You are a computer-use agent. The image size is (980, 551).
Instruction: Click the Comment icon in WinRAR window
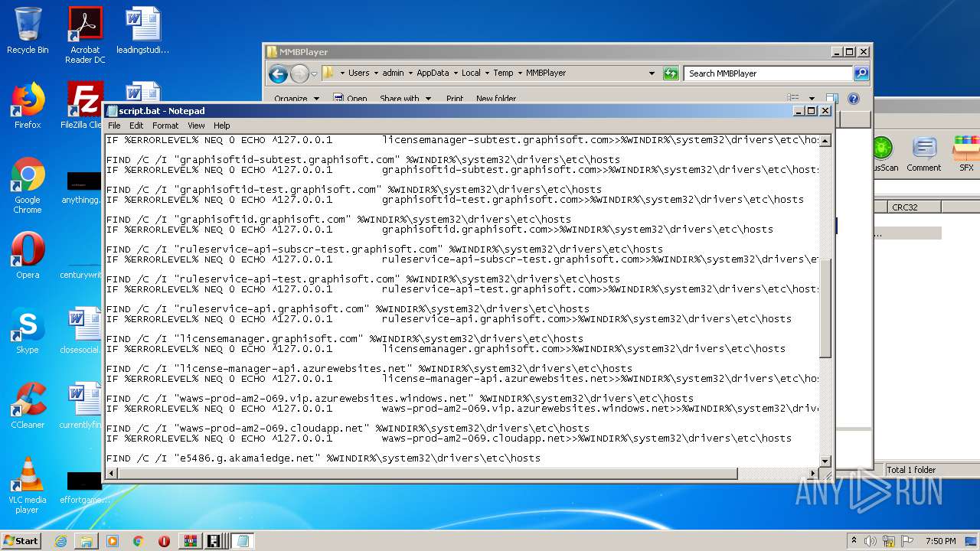[924, 154]
